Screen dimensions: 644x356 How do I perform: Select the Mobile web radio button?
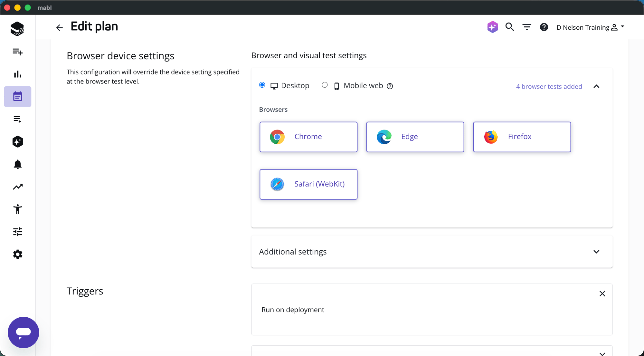[x=325, y=85]
